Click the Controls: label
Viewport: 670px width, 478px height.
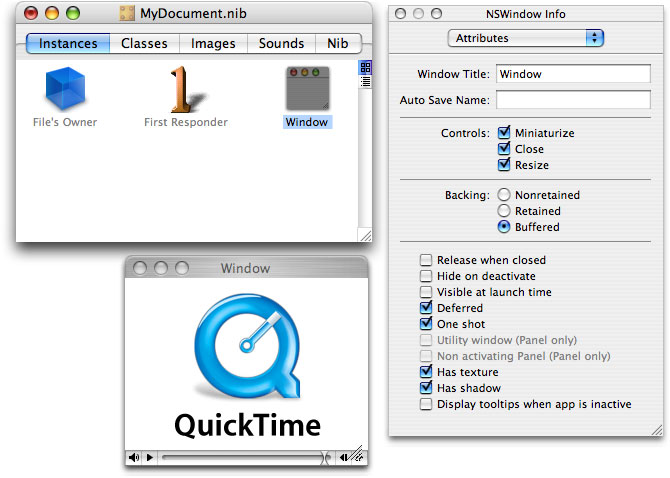(x=465, y=133)
